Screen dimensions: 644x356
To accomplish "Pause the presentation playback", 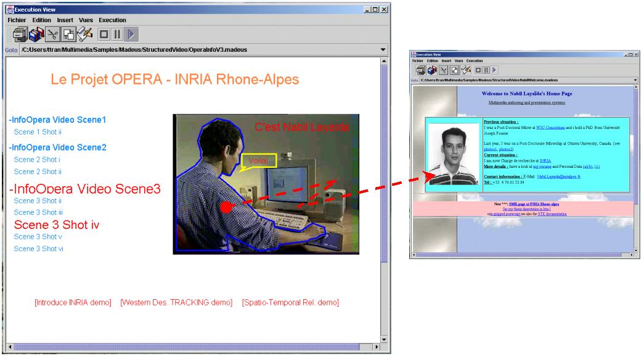I will coord(117,35).
